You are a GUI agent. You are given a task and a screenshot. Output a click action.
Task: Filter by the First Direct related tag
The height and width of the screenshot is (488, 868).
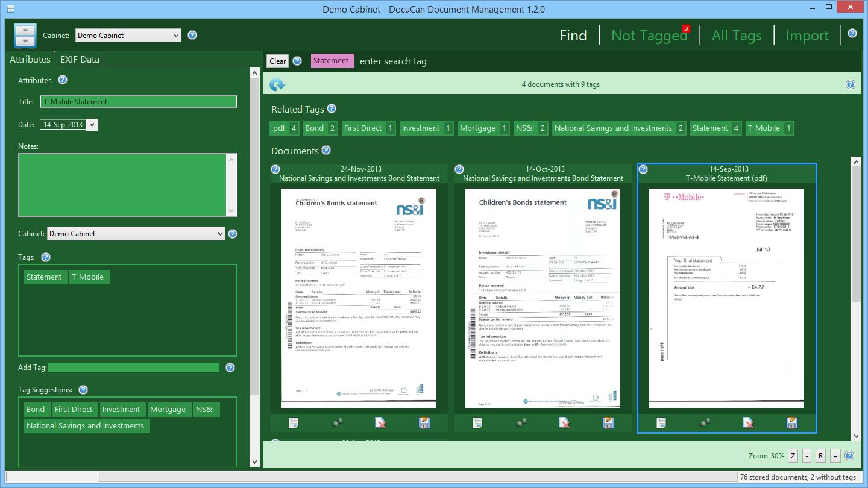(368, 128)
